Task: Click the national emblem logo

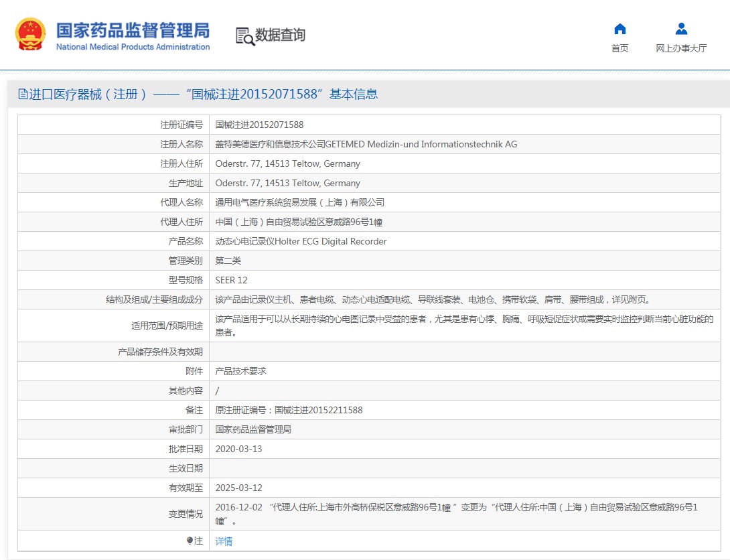Action: click(x=30, y=34)
